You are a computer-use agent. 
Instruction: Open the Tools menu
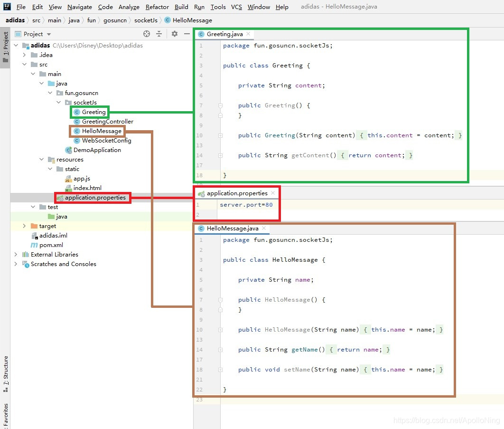tap(218, 7)
